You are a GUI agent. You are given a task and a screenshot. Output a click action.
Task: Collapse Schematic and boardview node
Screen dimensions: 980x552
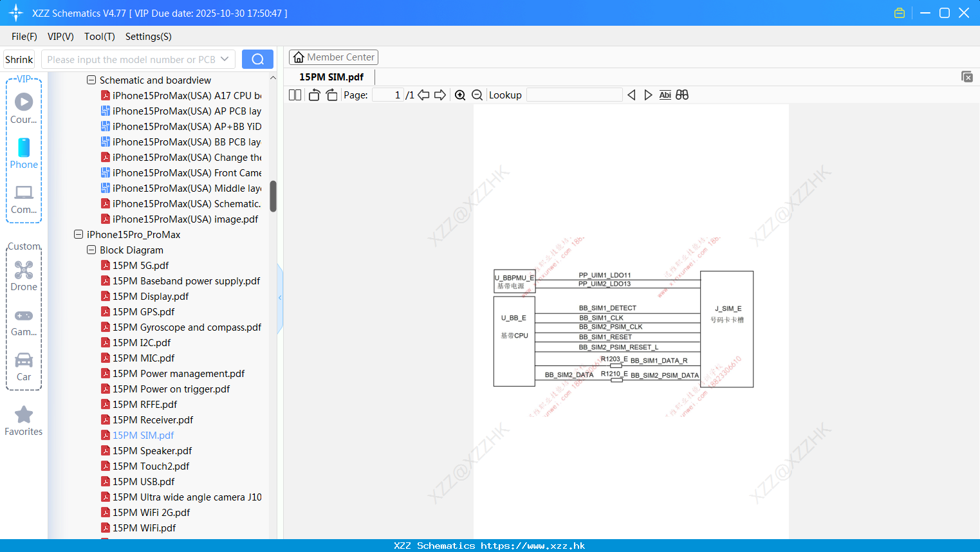coord(91,80)
